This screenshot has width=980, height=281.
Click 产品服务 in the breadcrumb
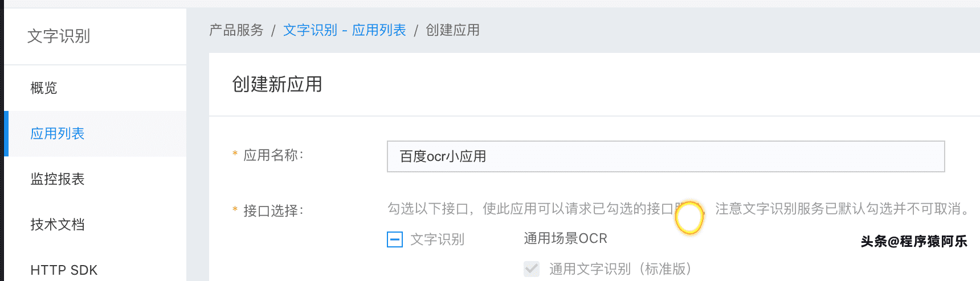pyautogui.click(x=236, y=30)
